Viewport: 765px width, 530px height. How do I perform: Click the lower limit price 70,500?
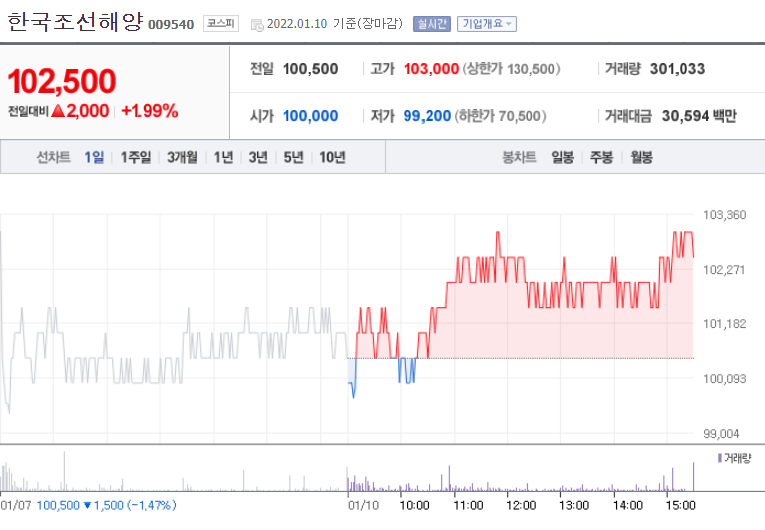coord(520,116)
